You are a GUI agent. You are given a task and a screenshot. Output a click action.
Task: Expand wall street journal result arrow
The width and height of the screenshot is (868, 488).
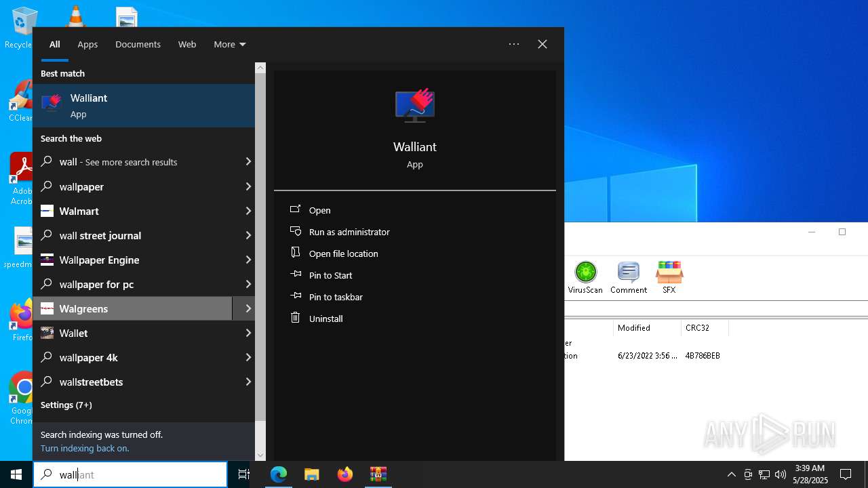click(x=248, y=235)
